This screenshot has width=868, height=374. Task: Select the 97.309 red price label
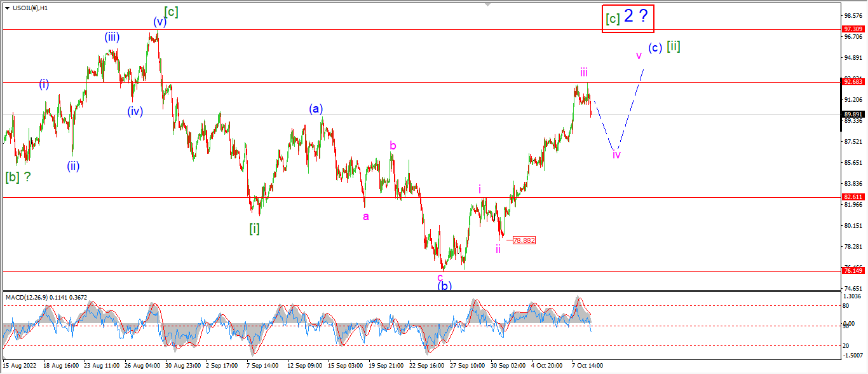[853, 29]
